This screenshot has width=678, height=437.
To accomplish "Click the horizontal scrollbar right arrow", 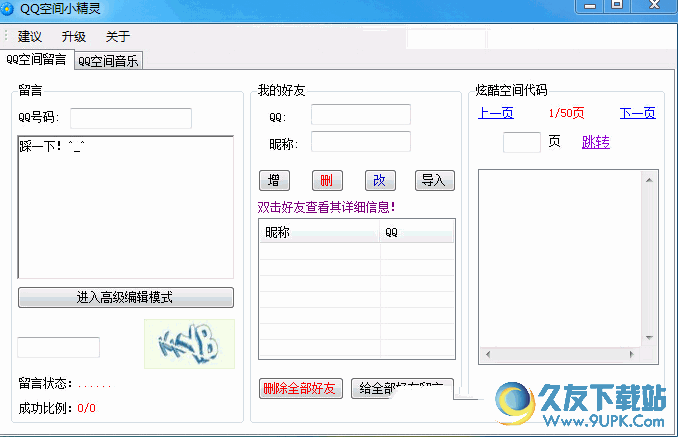I will 631,354.
